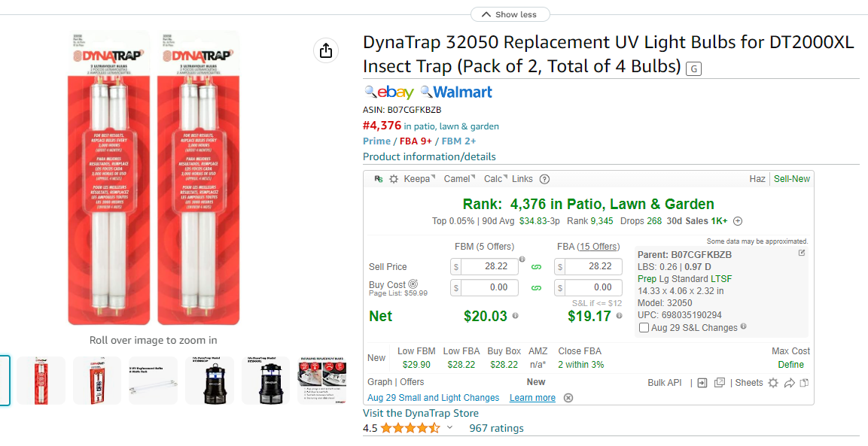Open the Keepa dropdown menu
Image resolution: width=868 pixels, height=446 pixels.
[x=419, y=179]
